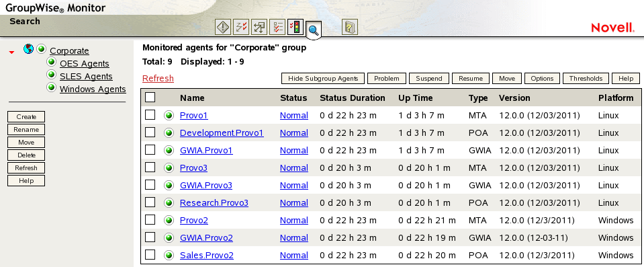Open the Research.Provo3 agent link
644x267 pixels.
tap(214, 203)
